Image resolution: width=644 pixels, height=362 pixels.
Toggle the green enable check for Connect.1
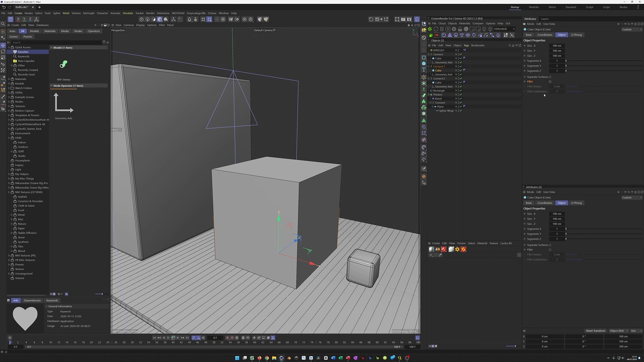click(x=461, y=66)
